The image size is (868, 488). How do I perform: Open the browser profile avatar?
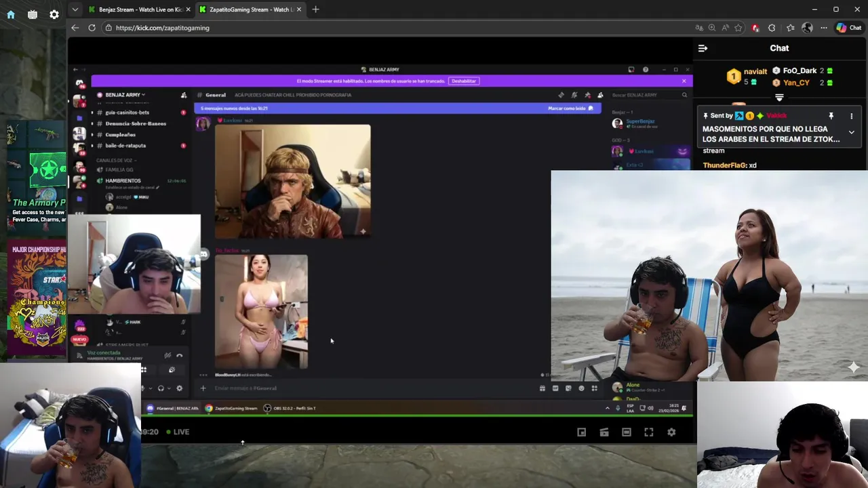coord(807,28)
